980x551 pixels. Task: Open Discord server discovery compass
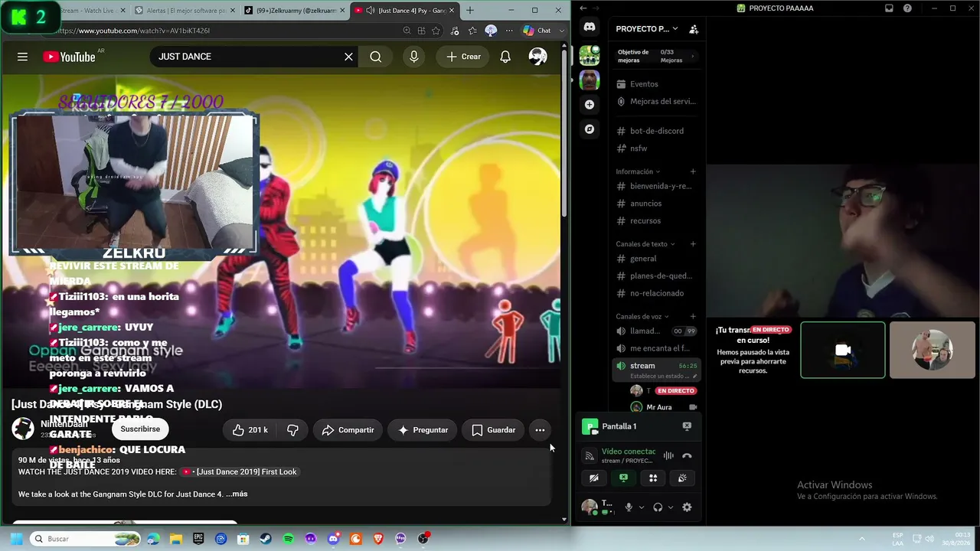(x=590, y=129)
